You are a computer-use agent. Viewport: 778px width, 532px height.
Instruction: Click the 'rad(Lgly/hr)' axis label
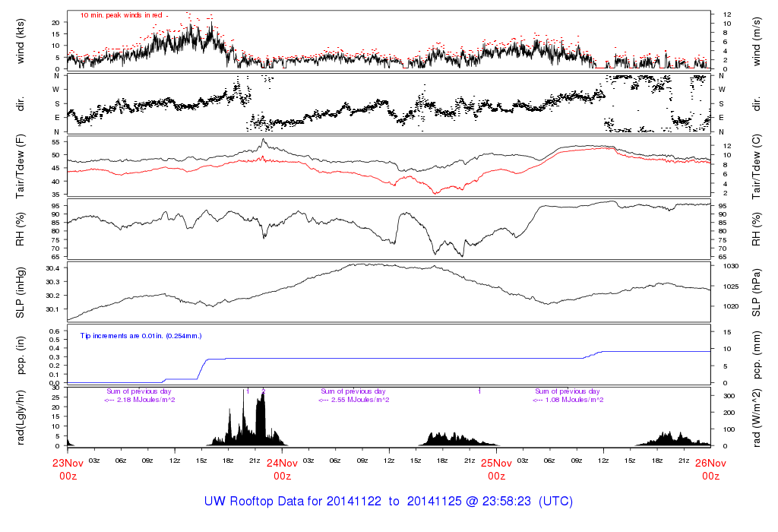coord(21,418)
